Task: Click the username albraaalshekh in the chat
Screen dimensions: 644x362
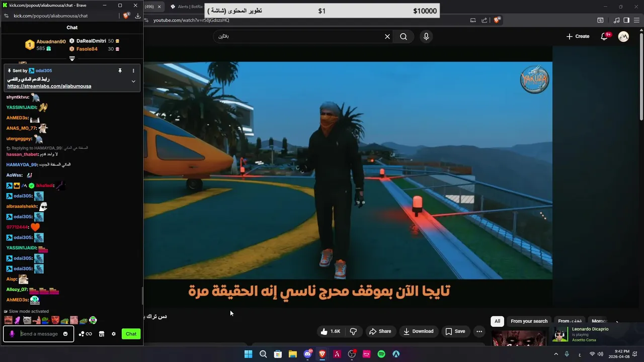Action: (x=22, y=206)
